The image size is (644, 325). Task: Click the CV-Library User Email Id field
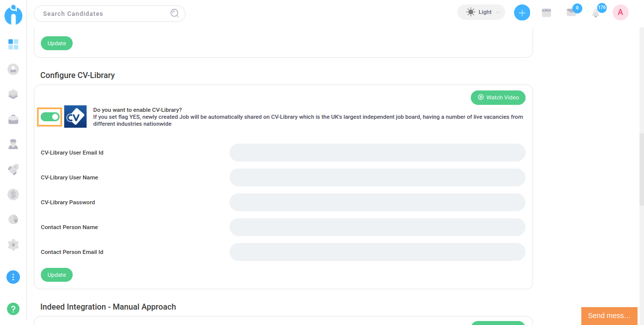click(x=377, y=153)
